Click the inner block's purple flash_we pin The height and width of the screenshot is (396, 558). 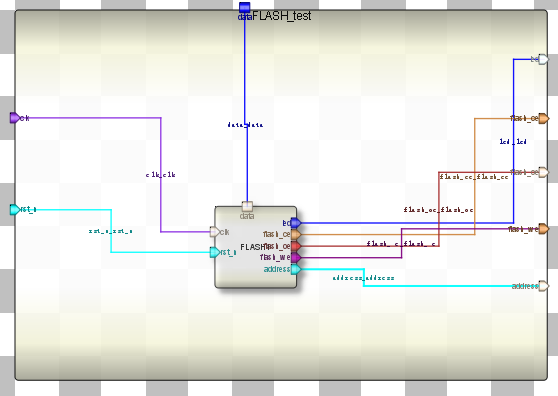(296, 257)
